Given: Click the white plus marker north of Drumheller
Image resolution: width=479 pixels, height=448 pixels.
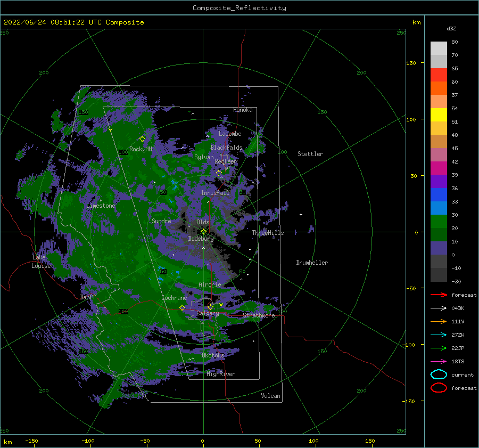Looking at the screenshot, I should (x=301, y=214).
